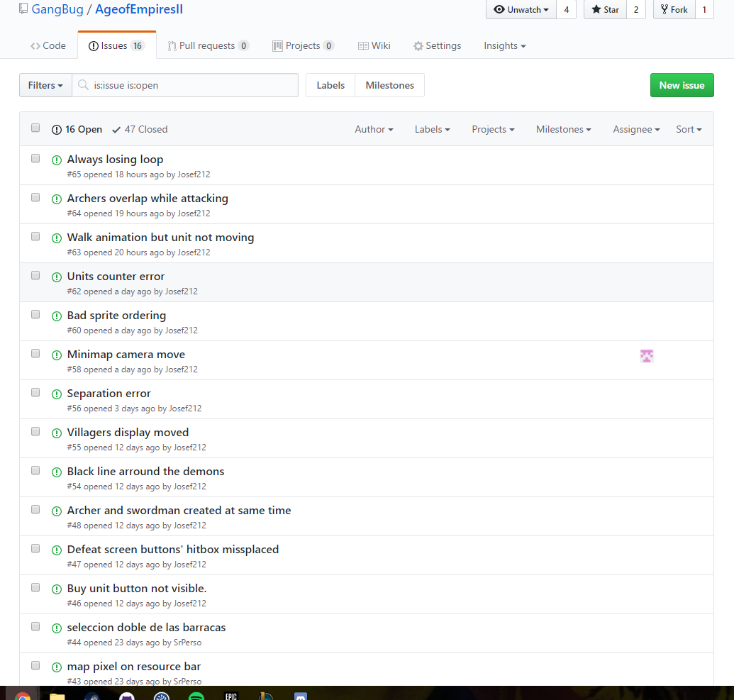
Task: Open Epic Games launcher from the taskbar
Action: pyautogui.click(x=231, y=695)
